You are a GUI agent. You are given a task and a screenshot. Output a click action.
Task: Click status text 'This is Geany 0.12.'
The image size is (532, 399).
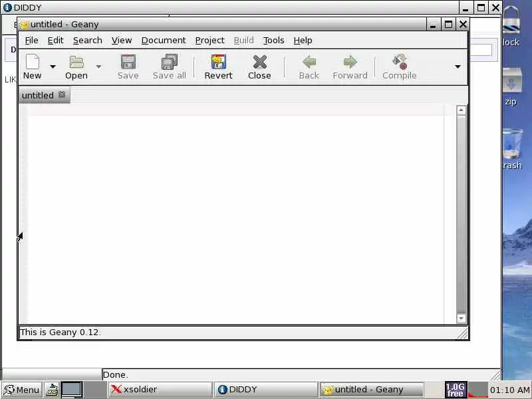pyautogui.click(x=60, y=332)
